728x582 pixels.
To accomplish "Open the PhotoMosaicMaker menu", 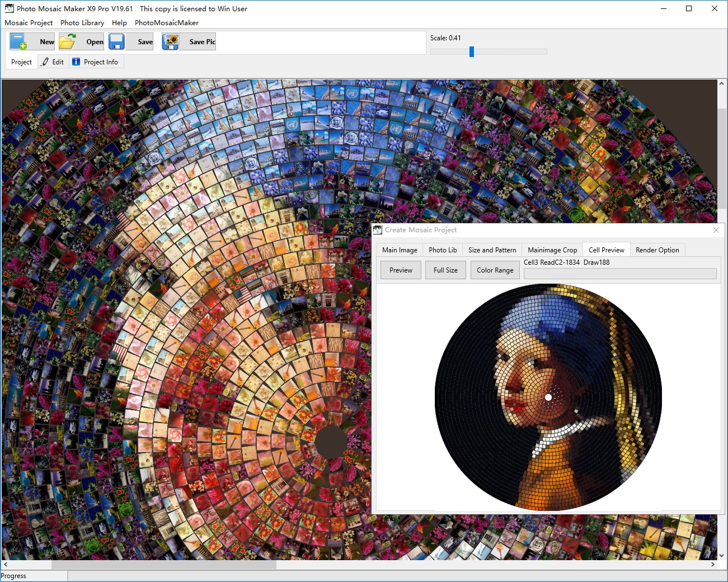I will coord(166,23).
